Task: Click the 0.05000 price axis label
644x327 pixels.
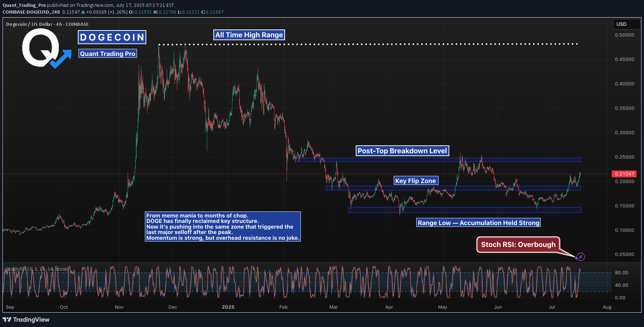Action: coord(624,254)
